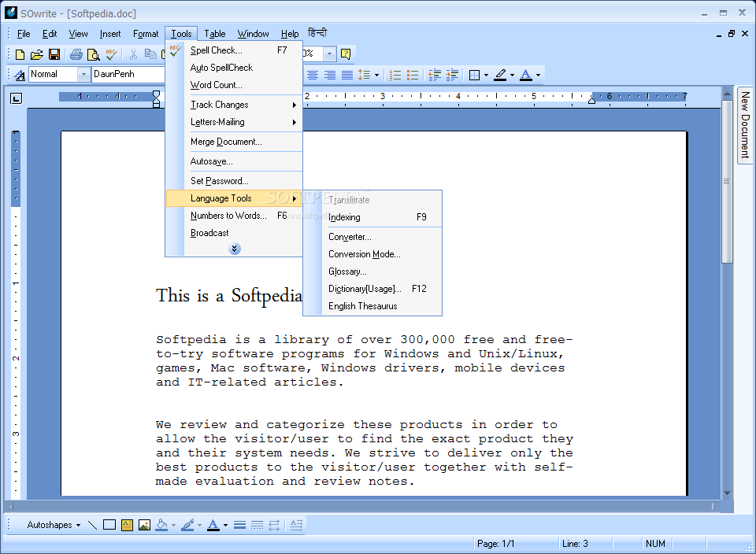Click the Dash style icon
756x554 pixels.
pos(257,525)
